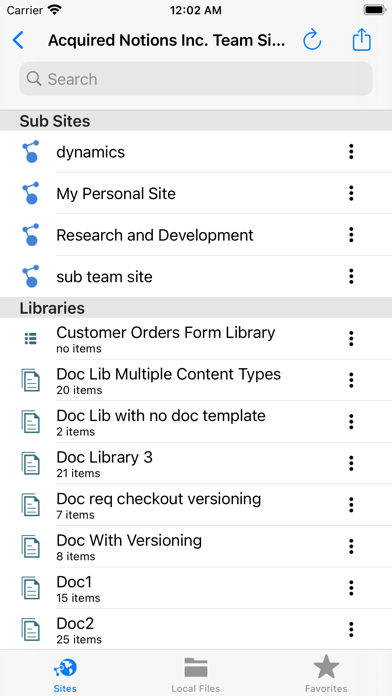Open Doc req checkout versioning library
This screenshot has height=696, width=392.
point(196,505)
